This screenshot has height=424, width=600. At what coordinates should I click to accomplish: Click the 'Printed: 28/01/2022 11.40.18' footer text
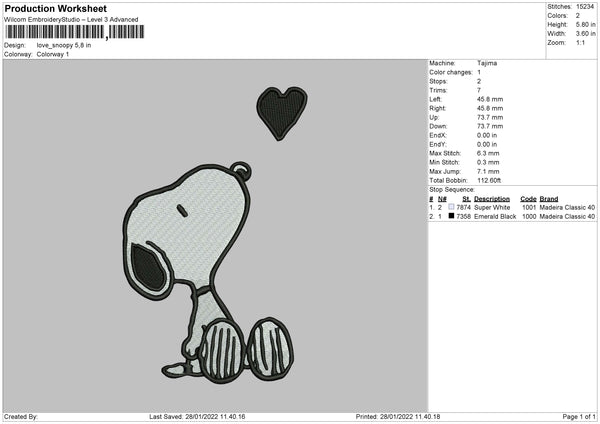(398, 417)
